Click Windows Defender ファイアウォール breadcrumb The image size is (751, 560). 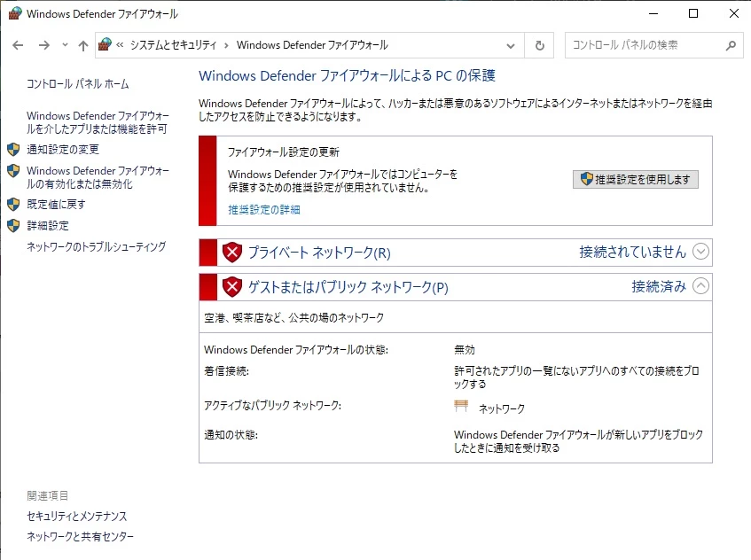[x=312, y=45]
